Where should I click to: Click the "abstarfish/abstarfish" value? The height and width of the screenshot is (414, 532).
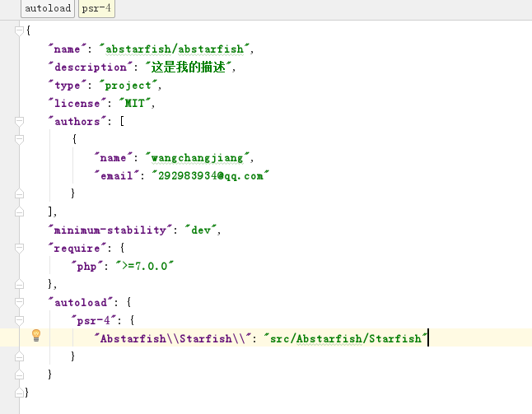tap(175, 49)
